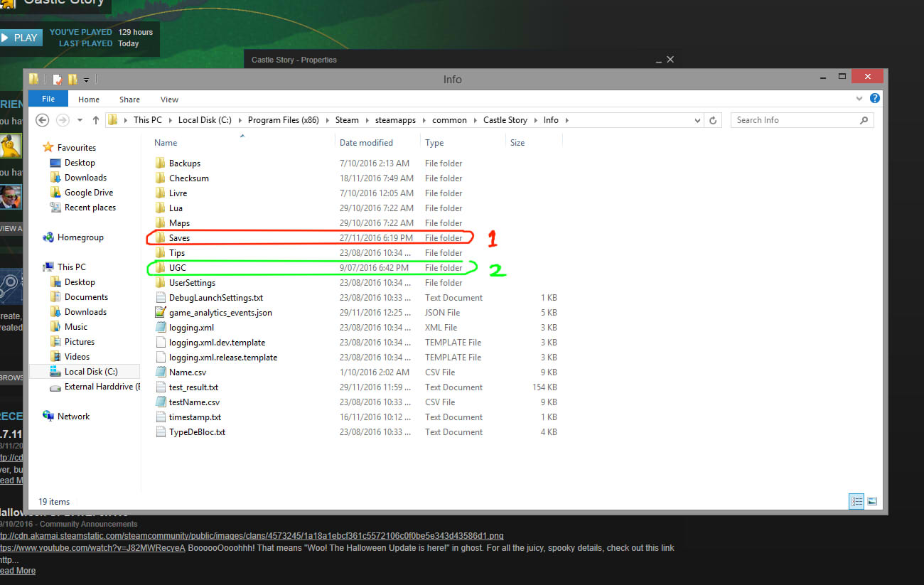Select the Livre folder icon
The height and width of the screenshot is (585, 924).
pyautogui.click(x=160, y=193)
